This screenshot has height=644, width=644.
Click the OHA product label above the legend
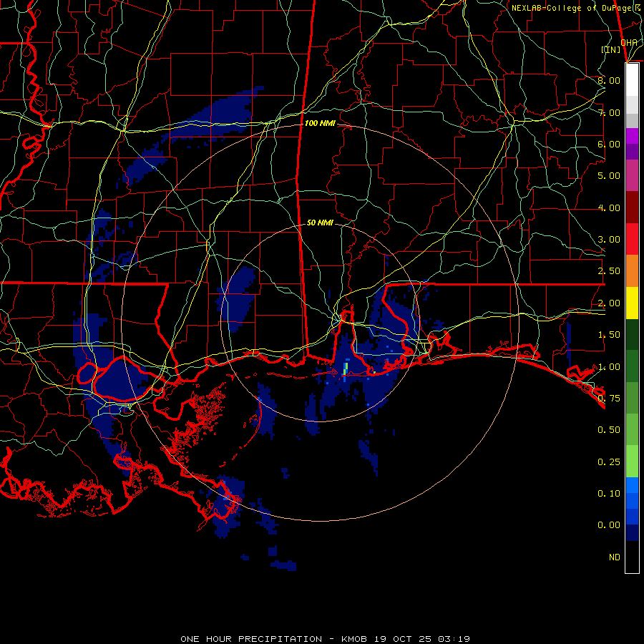click(629, 42)
